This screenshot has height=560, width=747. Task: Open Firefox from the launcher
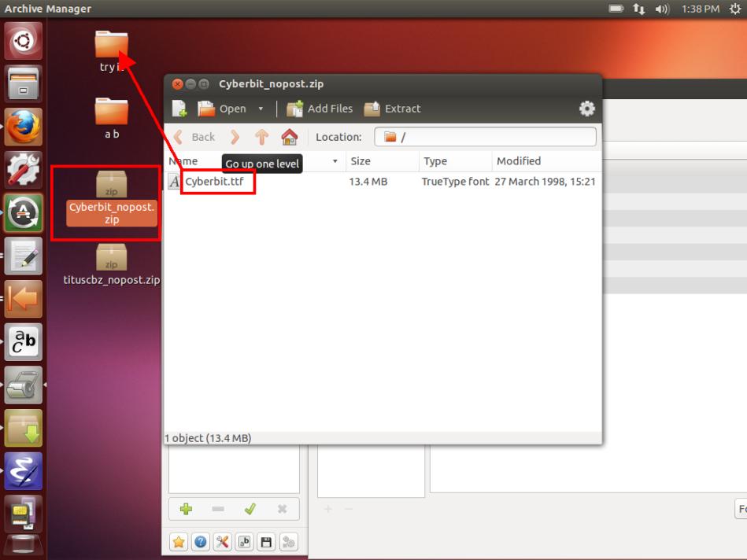point(24,127)
